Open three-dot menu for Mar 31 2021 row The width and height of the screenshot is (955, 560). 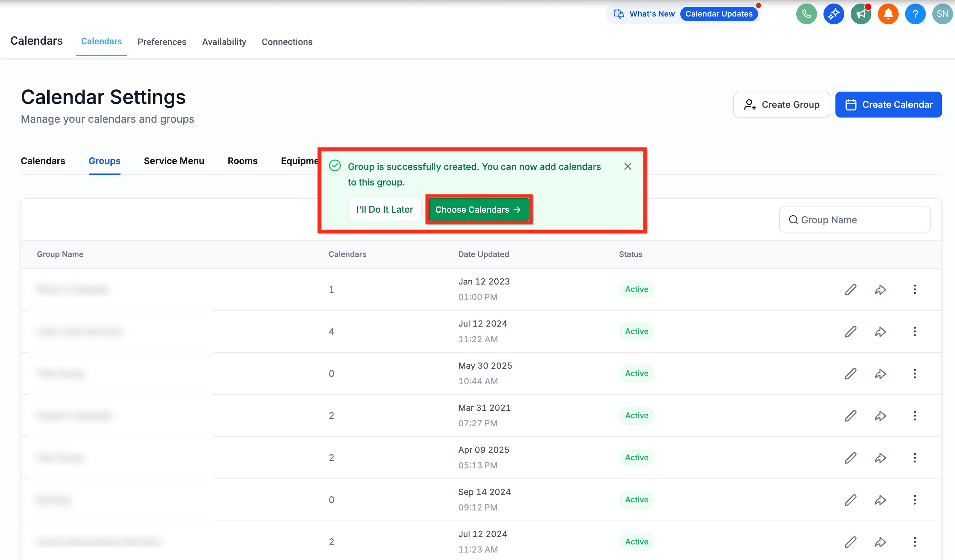click(x=915, y=416)
